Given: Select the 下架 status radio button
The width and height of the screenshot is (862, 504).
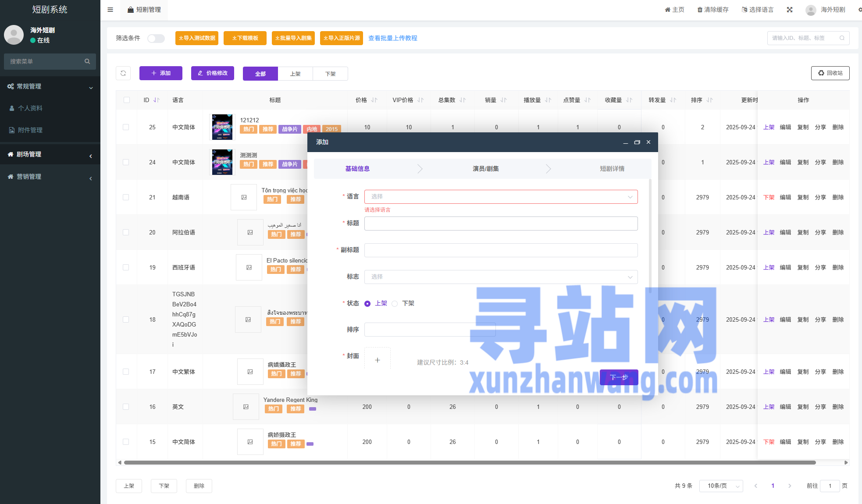Looking at the screenshot, I should click(x=395, y=304).
